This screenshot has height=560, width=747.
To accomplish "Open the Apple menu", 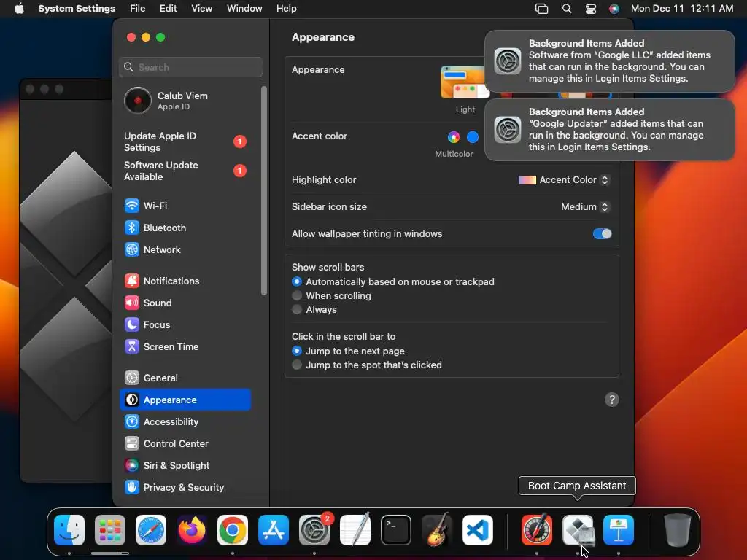I will 19,9.
